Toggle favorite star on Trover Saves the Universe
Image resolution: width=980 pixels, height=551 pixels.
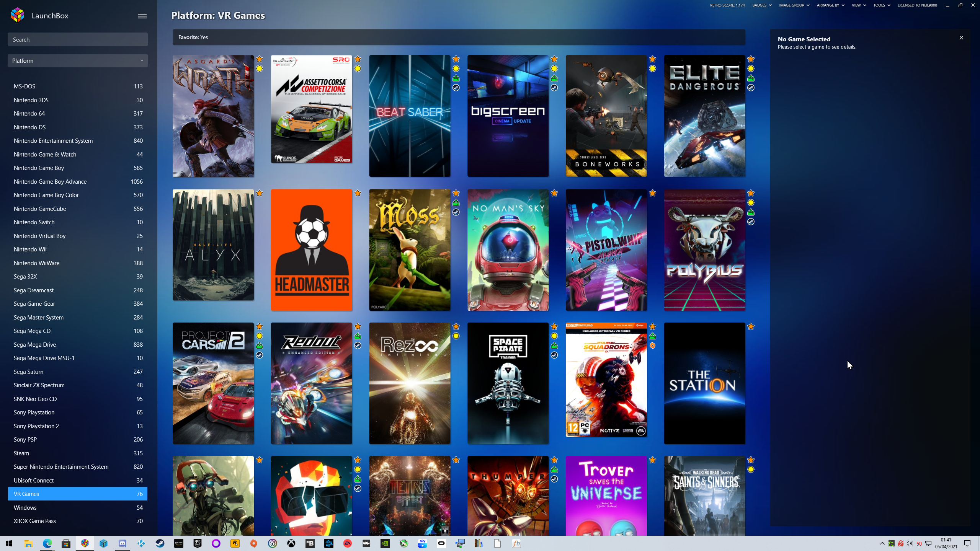(653, 460)
